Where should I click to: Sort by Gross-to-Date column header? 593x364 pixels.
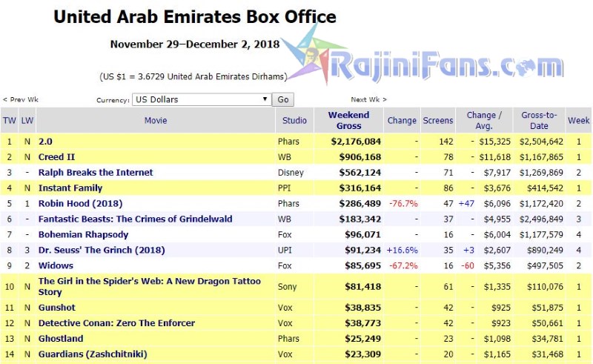(539, 120)
